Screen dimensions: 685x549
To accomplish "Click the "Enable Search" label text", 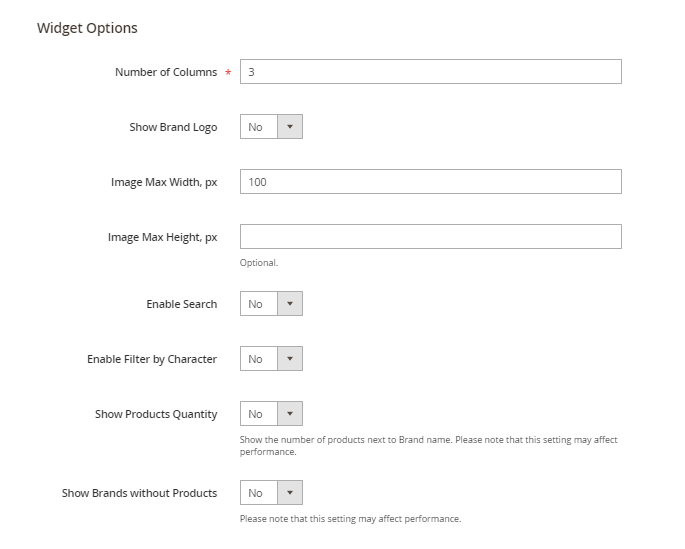I will pos(181,304).
